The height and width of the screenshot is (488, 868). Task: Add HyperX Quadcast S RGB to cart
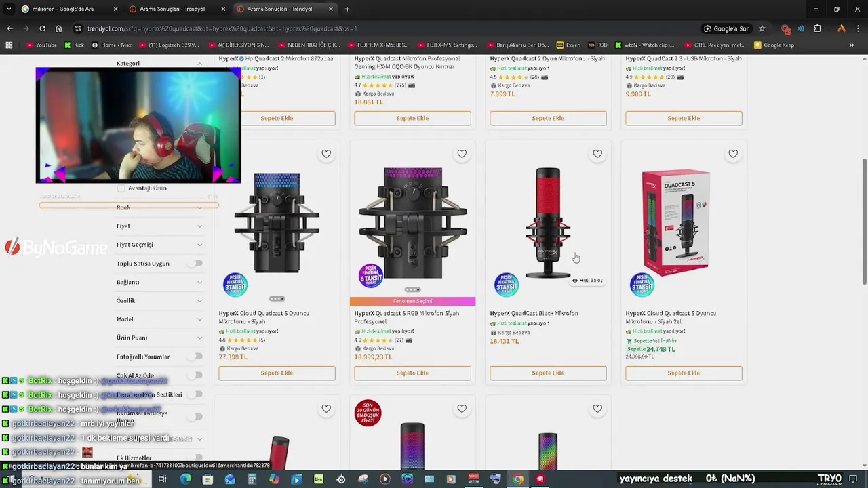point(412,373)
